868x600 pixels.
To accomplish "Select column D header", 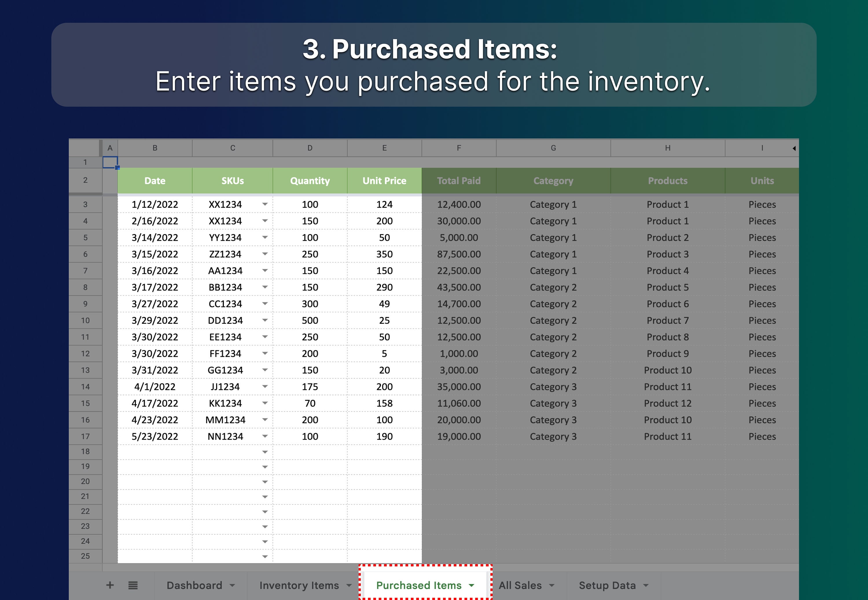I will pyautogui.click(x=310, y=148).
